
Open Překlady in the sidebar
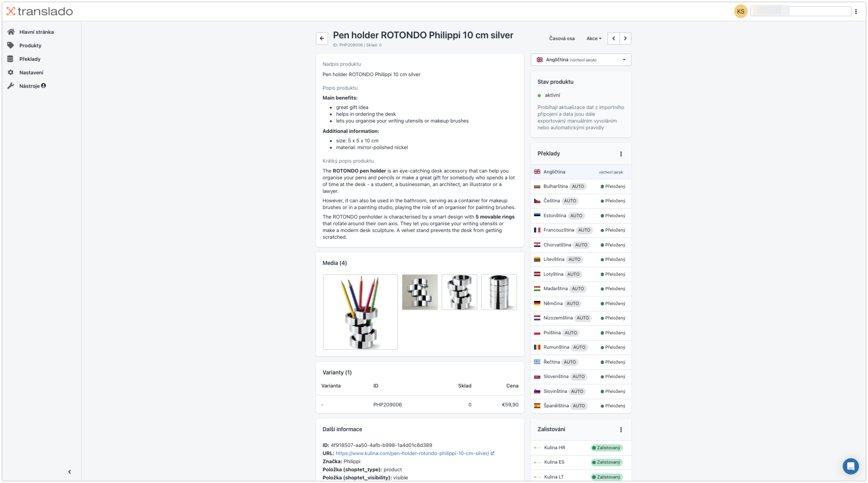click(x=30, y=59)
